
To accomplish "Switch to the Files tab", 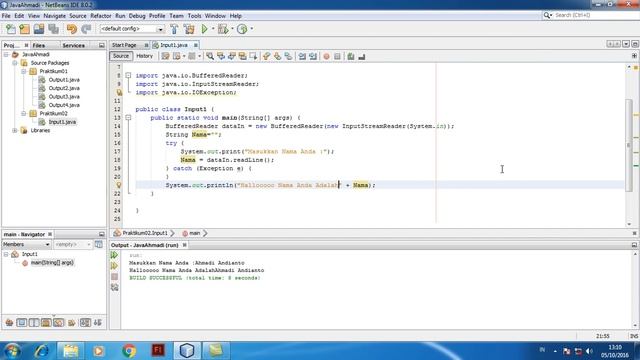I will point(39,45).
